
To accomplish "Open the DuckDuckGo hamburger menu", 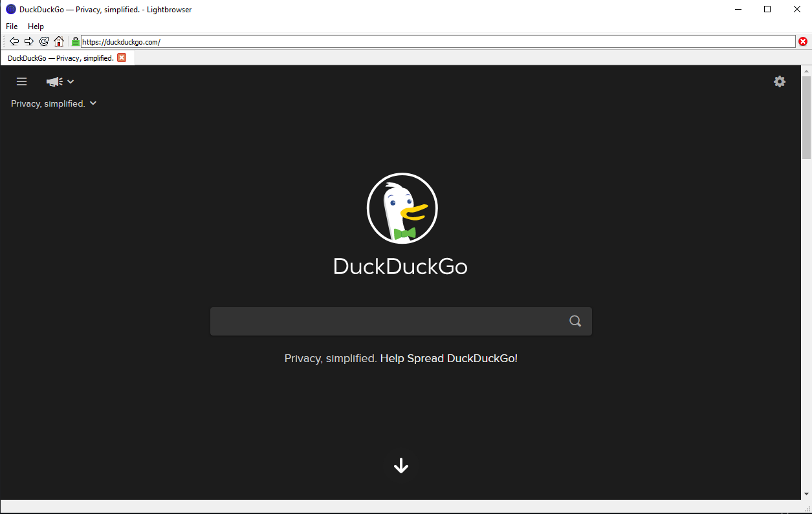I will pos(21,81).
